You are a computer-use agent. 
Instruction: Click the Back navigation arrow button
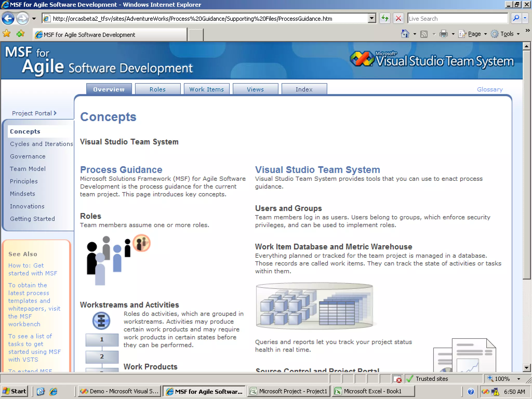[x=8, y=18]
